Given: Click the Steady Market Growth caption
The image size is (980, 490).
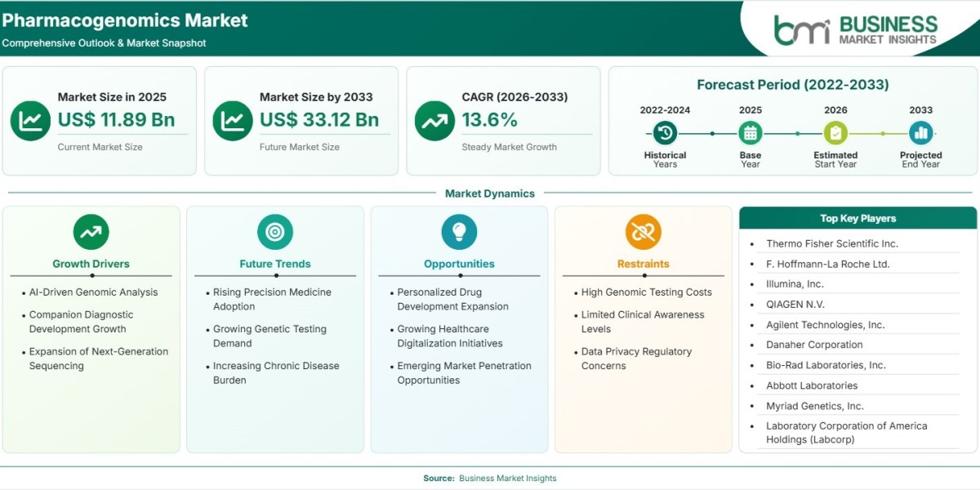Looking at the screenshot, I should pyautogui.click(x=510, y=147).
